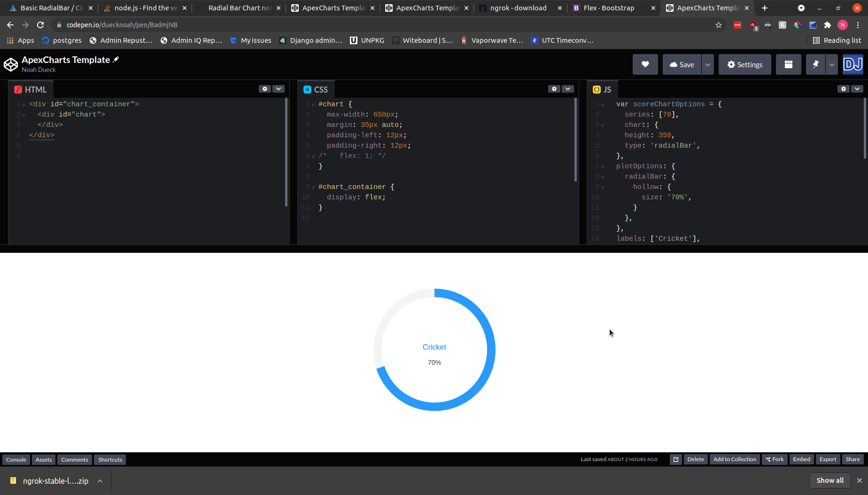The width and height of the screenshot is (868, 495).
Task: Open the Settings dialog
Action: pyautogui.click(x=744, y=64)
